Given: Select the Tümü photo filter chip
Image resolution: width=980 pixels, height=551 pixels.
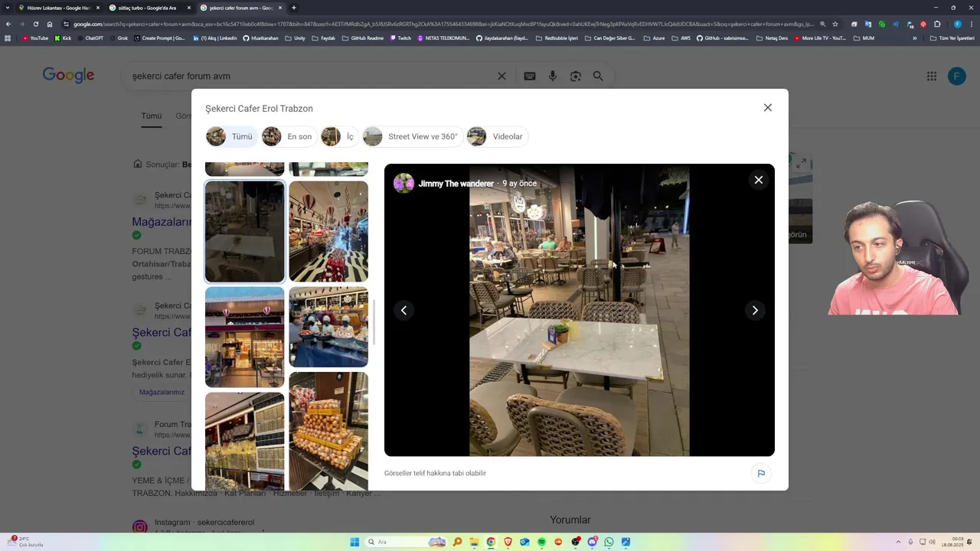Looking at the screenshot, I should (x=230, y=137).
